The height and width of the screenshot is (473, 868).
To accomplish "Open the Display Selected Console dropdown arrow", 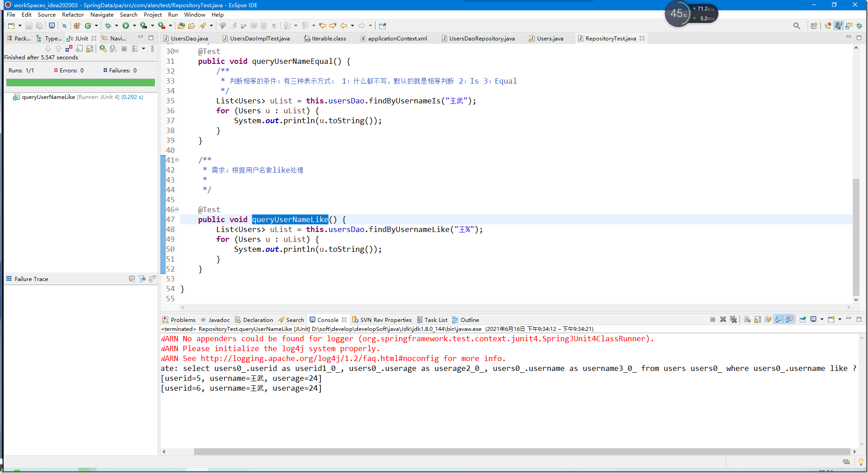I will tap(822, 319).
